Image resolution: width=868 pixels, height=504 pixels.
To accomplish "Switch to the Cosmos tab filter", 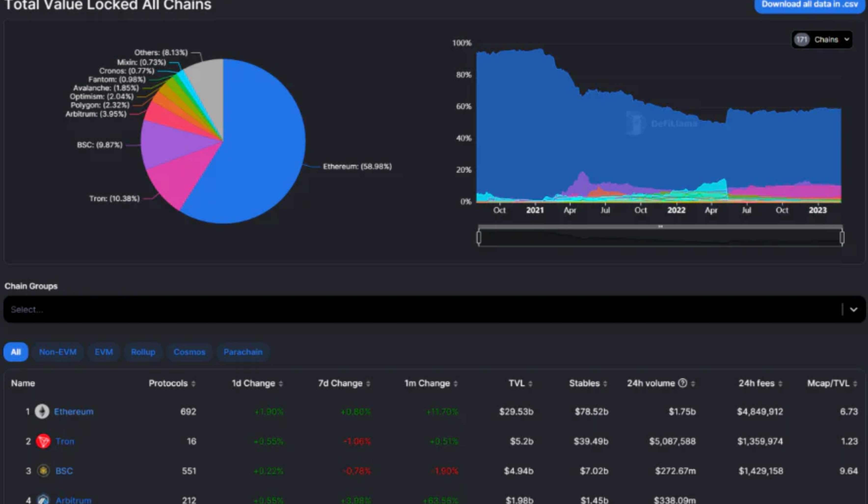I will 189,352.
